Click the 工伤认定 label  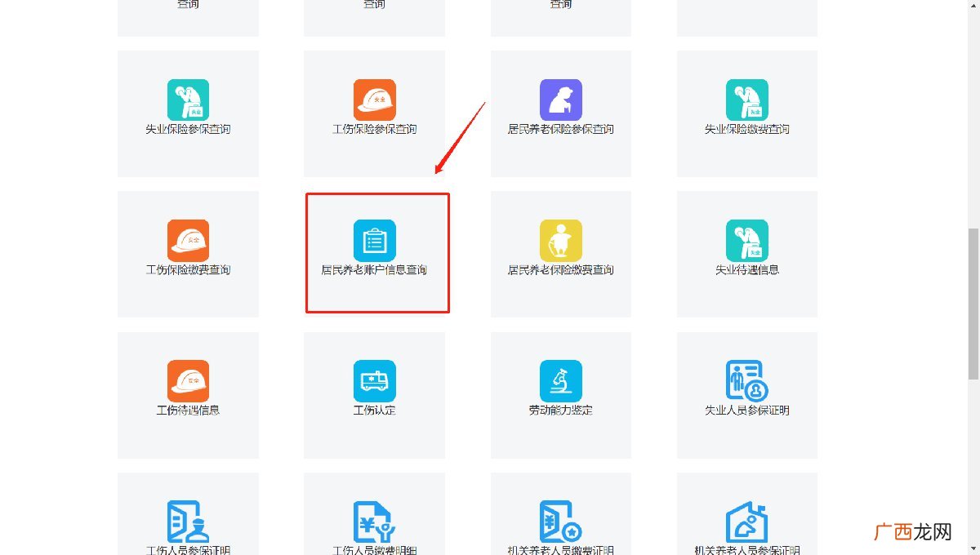pos(375,410)
